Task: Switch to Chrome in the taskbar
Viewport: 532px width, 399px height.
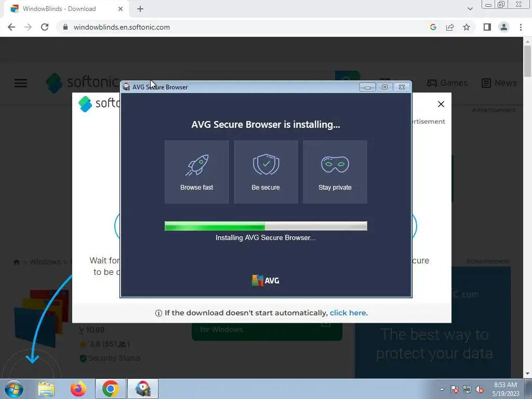Action: pos(110,389)
